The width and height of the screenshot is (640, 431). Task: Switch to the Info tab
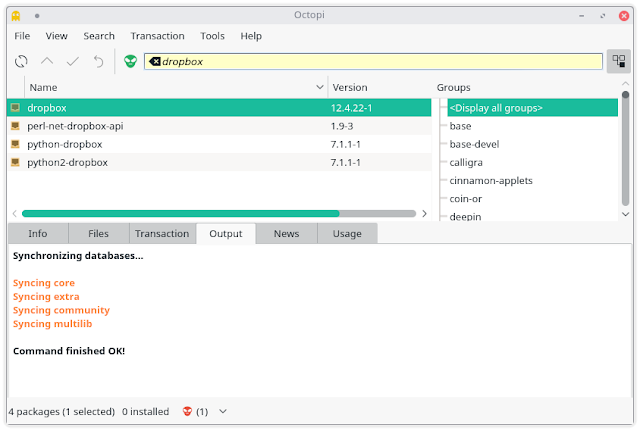click(38, 233)
